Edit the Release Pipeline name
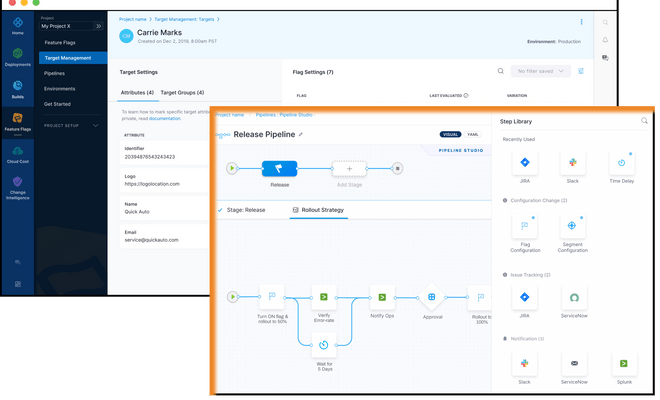Viewport: 660px width, 400px height. pos(301,134)
